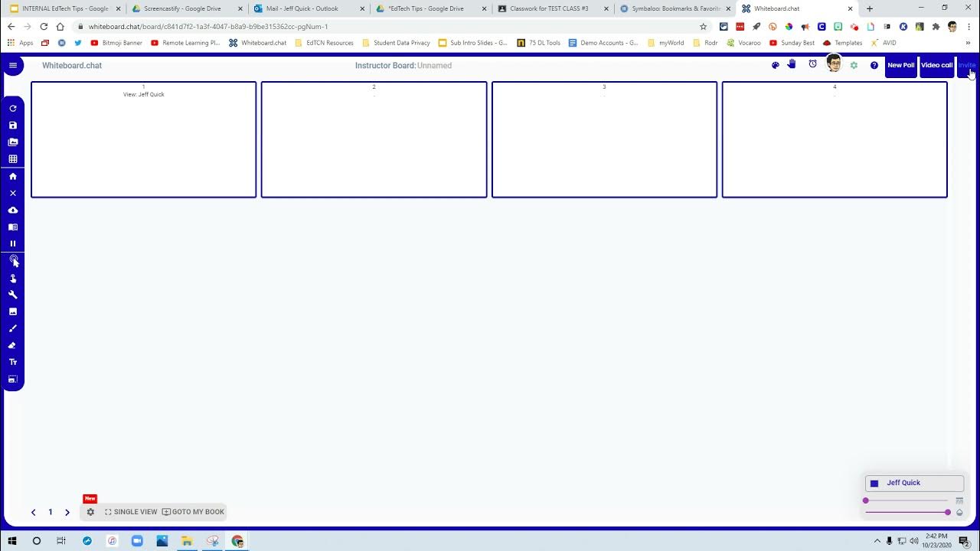Select student board 1 View: Jeff Quick
The width and height of the screenshot is (980, 551).
coord(144,139)
